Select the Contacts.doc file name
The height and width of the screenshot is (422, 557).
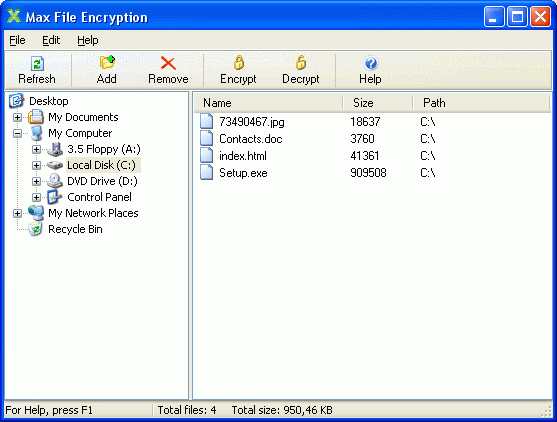(251, 139)
